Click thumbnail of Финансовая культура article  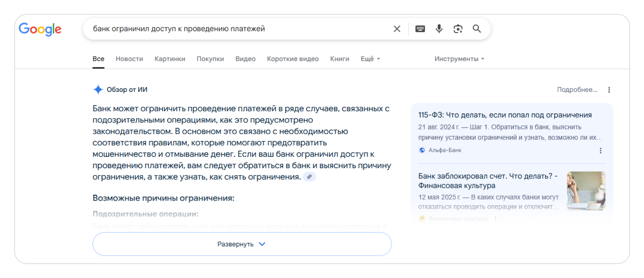(586, 191)
